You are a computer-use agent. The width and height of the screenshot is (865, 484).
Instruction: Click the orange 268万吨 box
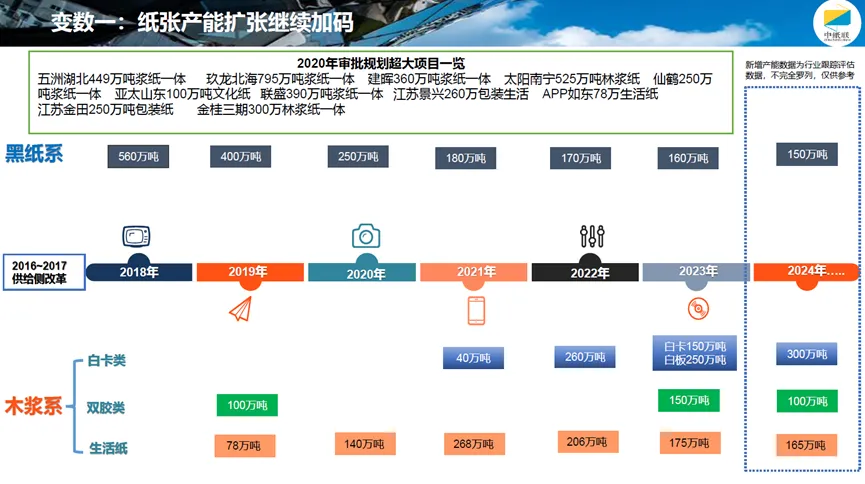pyautogui.click(x=474, y=444)
